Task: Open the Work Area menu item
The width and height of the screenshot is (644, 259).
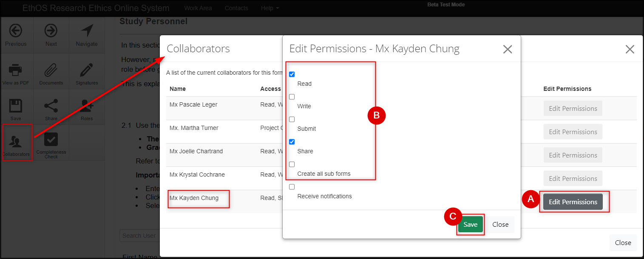Action: pyautogui.click(x=198, y=8)
